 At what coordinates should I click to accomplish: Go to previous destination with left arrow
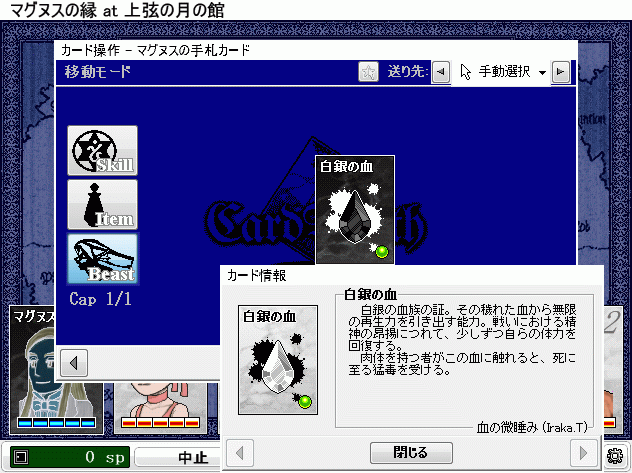(x=441, y=72)
